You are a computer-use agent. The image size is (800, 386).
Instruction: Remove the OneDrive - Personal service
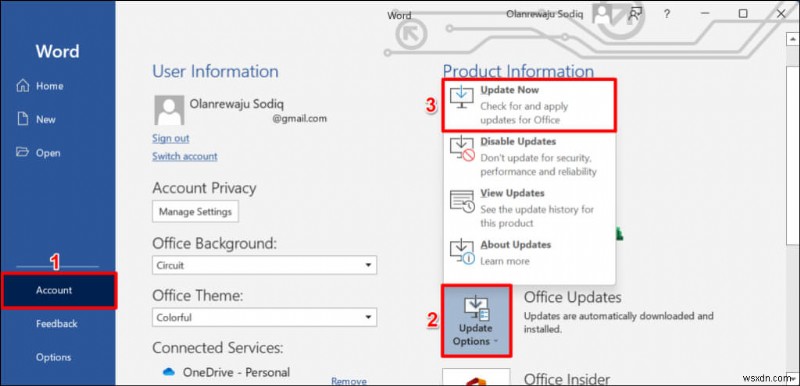pyautogui.click(x=349, y=381)
